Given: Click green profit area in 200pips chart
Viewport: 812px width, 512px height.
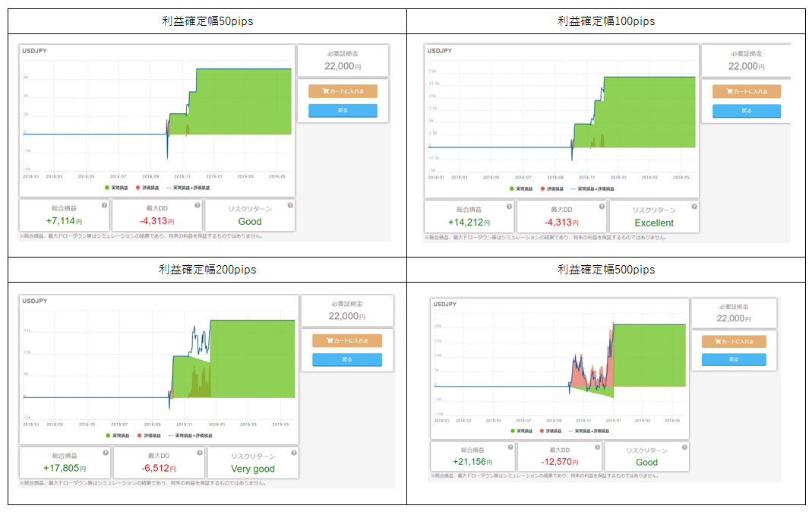Looking at the screenshot, I should (x=251, y=365).
